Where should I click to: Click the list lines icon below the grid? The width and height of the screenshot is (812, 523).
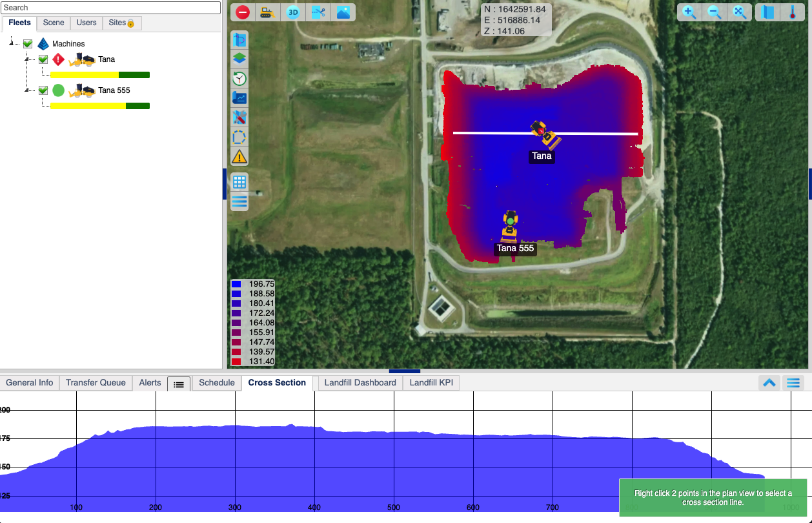point(239,201)
